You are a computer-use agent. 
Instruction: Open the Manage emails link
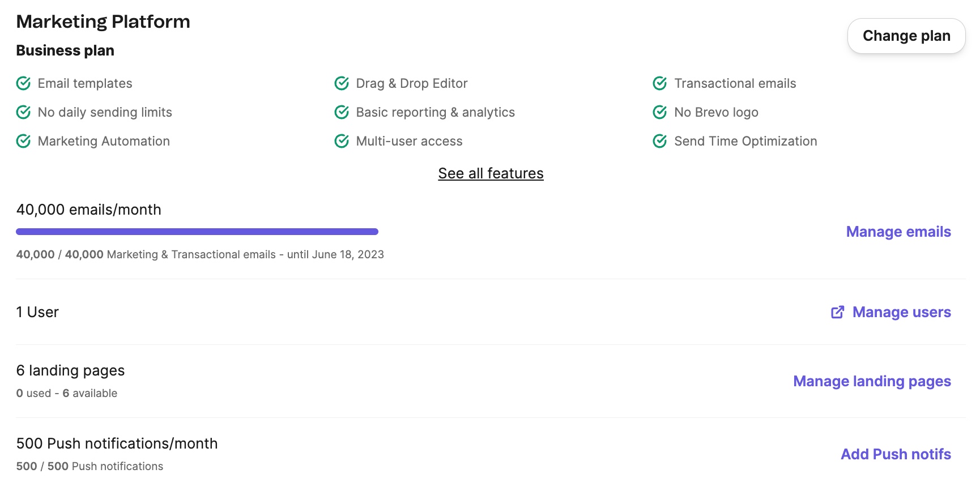tap(898, 232)
